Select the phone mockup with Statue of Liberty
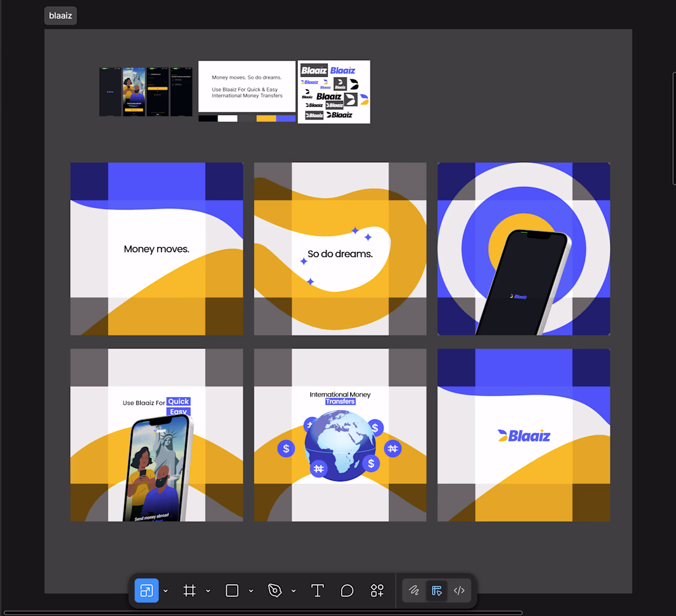Image resolution: width=676 pixels, height=616 pixels. (x=157, y=468)
